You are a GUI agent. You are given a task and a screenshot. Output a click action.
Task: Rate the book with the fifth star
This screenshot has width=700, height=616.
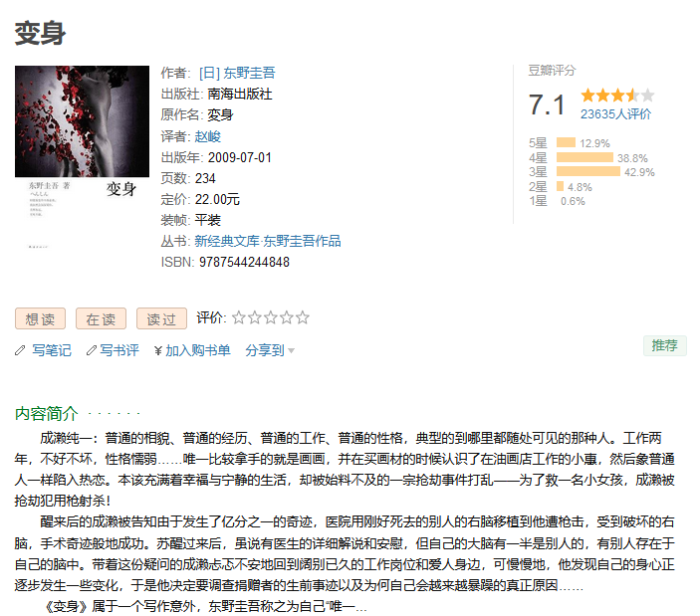point(303,317)
